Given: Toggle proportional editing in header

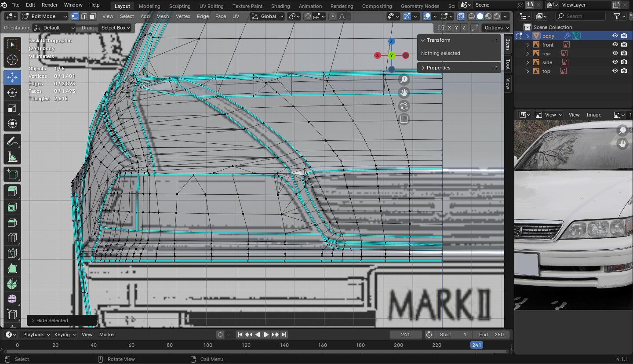Looking at the screenshot, I should [x=333, y=16].
